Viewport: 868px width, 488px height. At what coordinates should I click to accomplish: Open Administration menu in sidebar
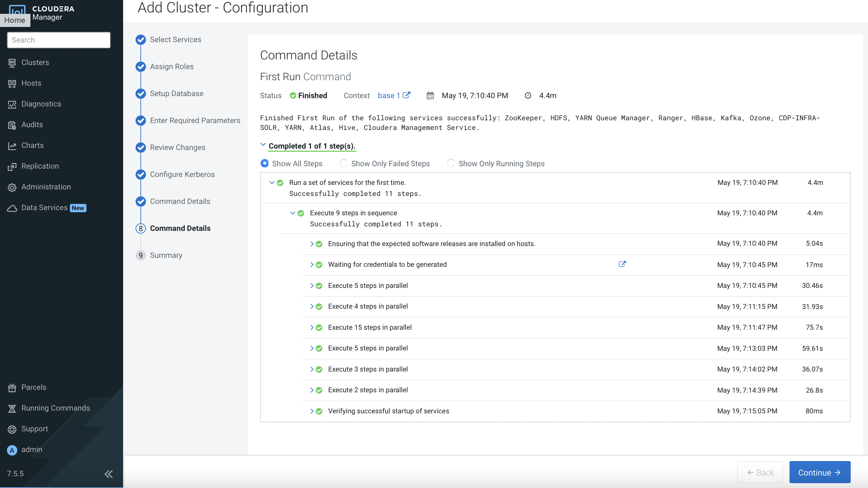point(46,187)
